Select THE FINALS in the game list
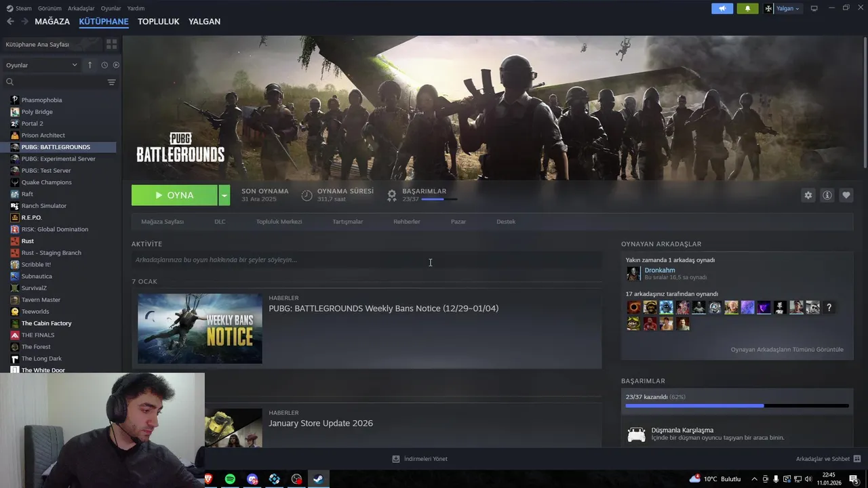Image resolution: width=868 pixels, height=488 pixels. (x=38, y=335)
